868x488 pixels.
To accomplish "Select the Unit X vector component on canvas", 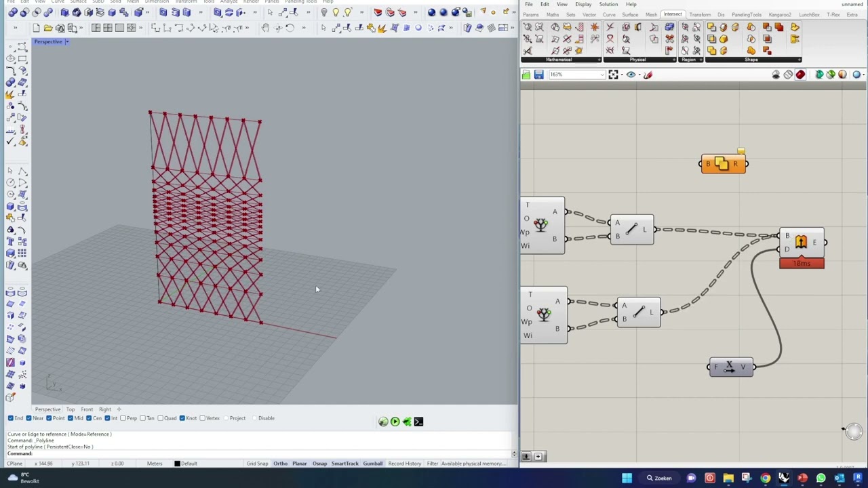I will click(x=731, y=367).
